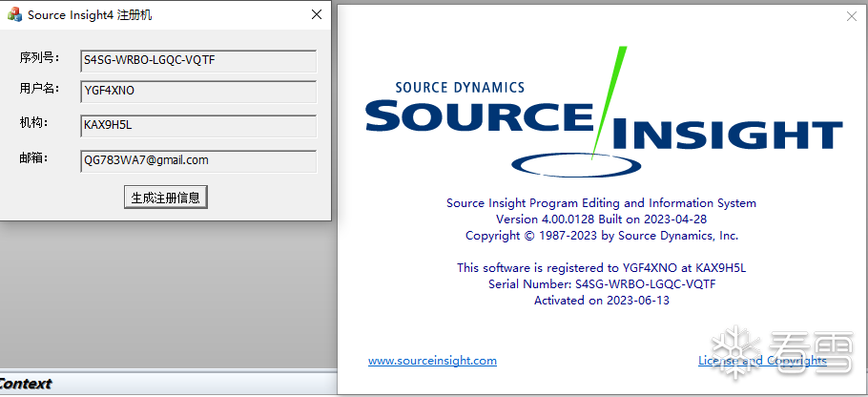Click the 序列号 label
The image size is (868, 397).
39,57
